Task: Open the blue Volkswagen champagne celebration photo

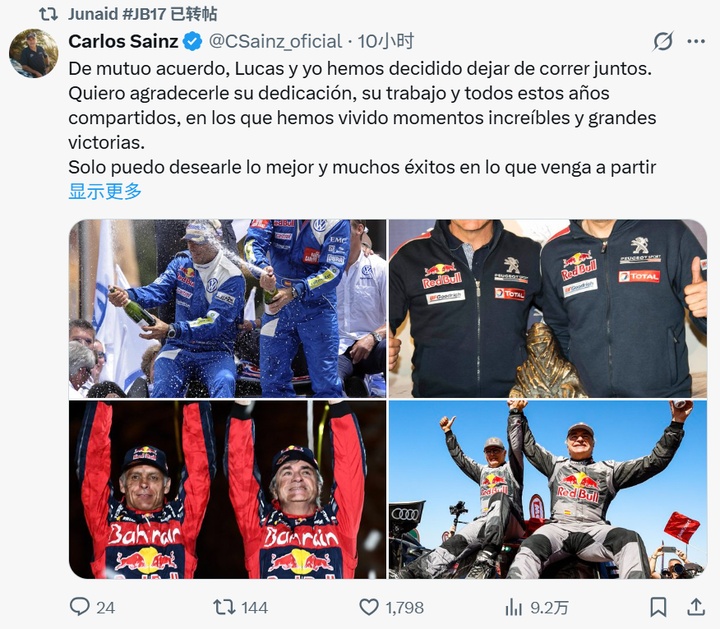Action: (x=227, y=308)
